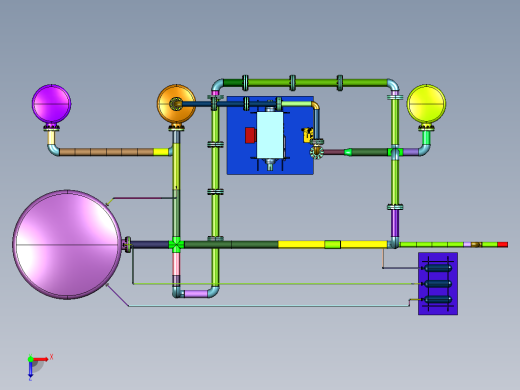520x390 pixels.
Task: Select the light green sleeve in yellow pipe
Action: pos(332,245)
